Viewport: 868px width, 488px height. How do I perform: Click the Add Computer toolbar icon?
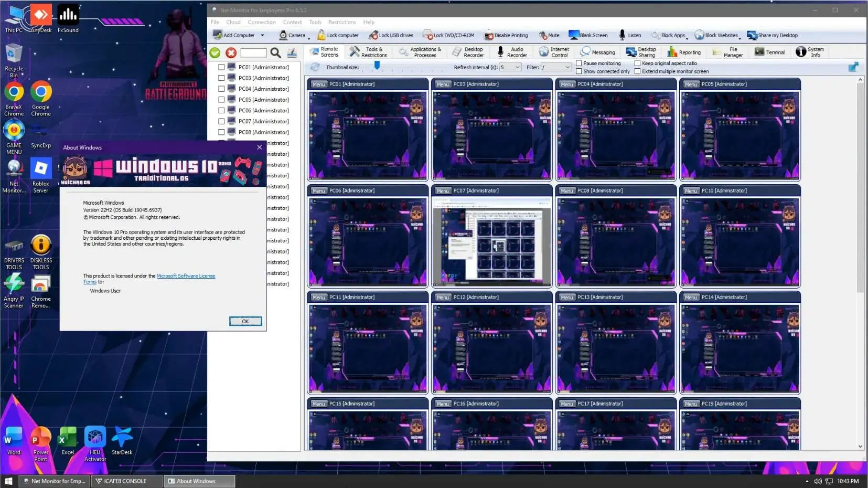(x=217, y=35)
